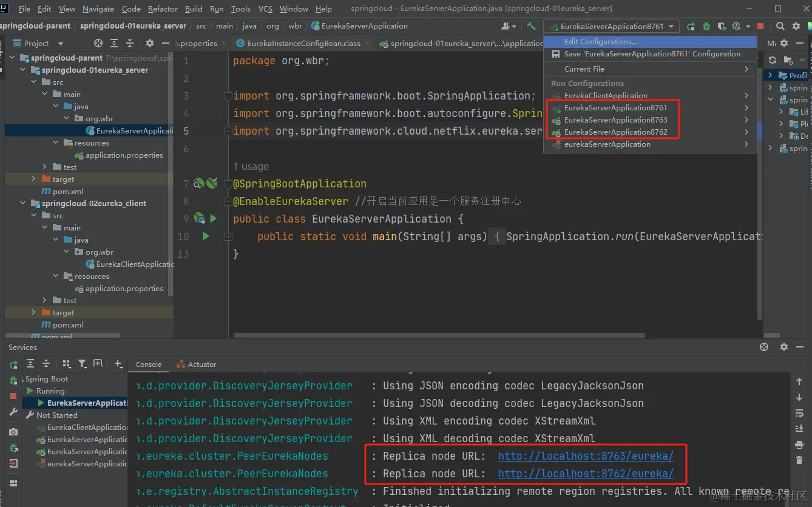Screen dimensions: 812x507
Task: Expand the target folder under springcloud-01eureka_server
Action: pyautogui.click(x=34, y=179)
